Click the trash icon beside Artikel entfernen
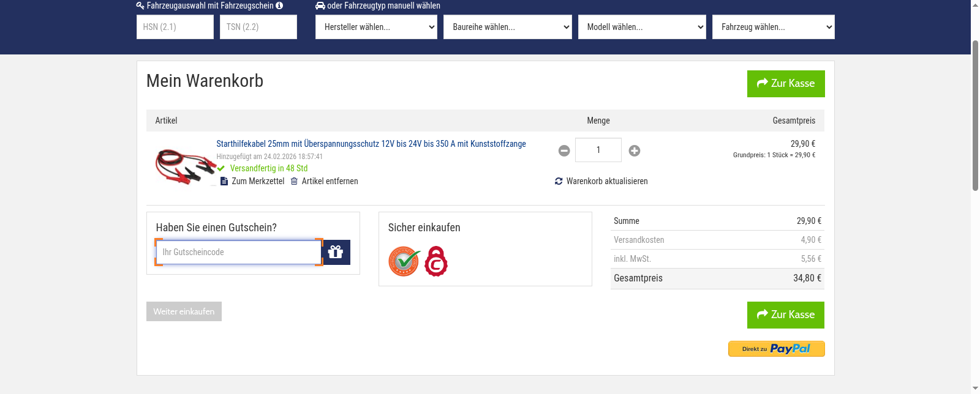Screen dimensions: 980x394 (294, 181)
